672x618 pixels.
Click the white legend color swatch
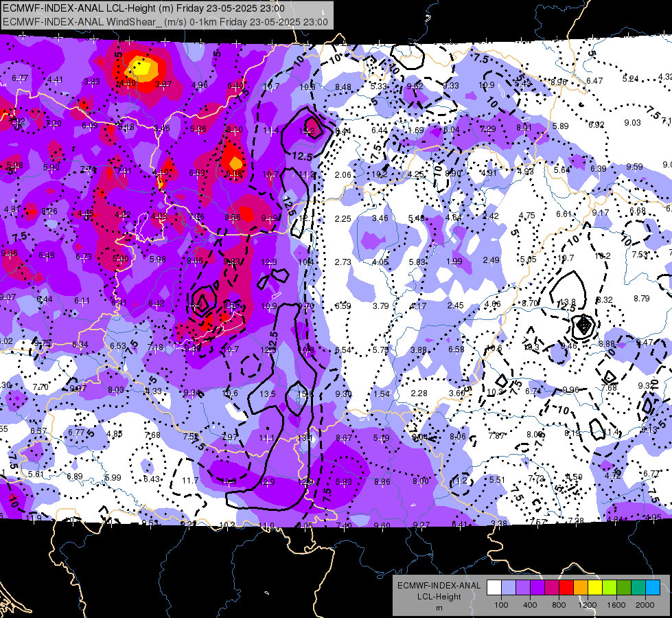[x=494, y=587]
